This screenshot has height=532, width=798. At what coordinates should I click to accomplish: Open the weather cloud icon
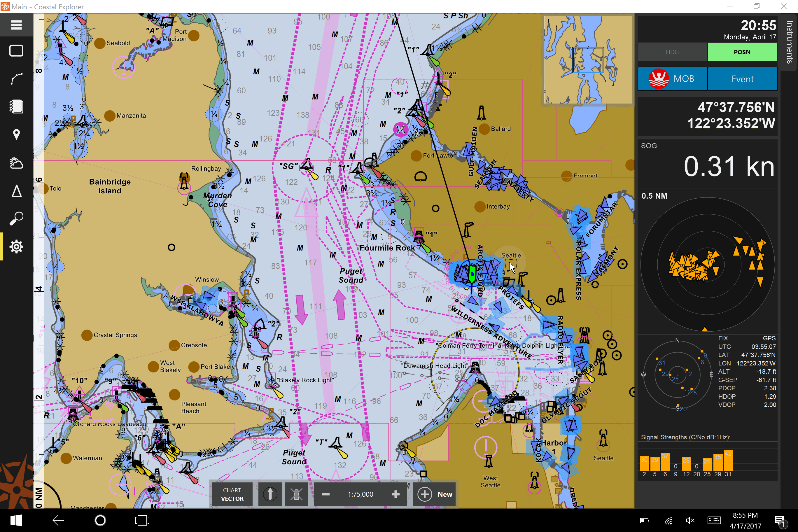pos(16,163)
